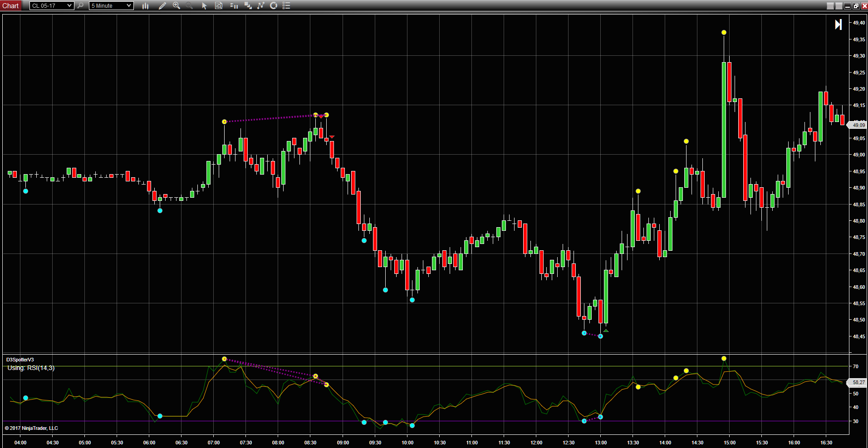The image size is (868, 448).
Task: Click the yellow dot at the RSI panel's 07:10 peak
Action: click(224, 359)
